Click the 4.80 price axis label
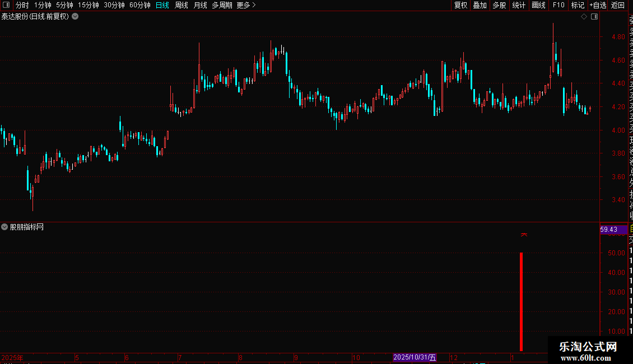This screenshot has width=633, height=364. (x=618, y=37)
